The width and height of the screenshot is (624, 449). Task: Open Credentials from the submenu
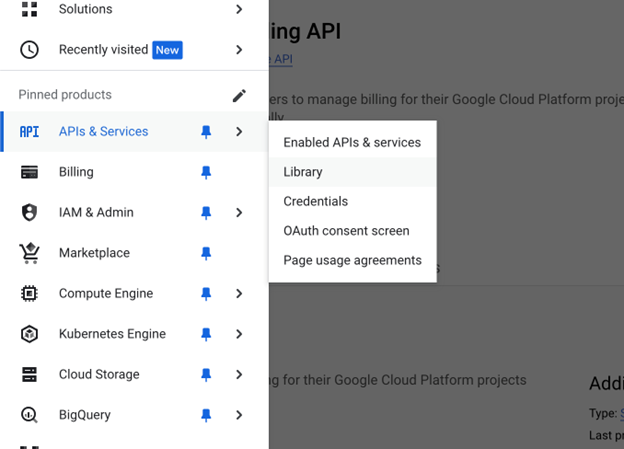353,201
